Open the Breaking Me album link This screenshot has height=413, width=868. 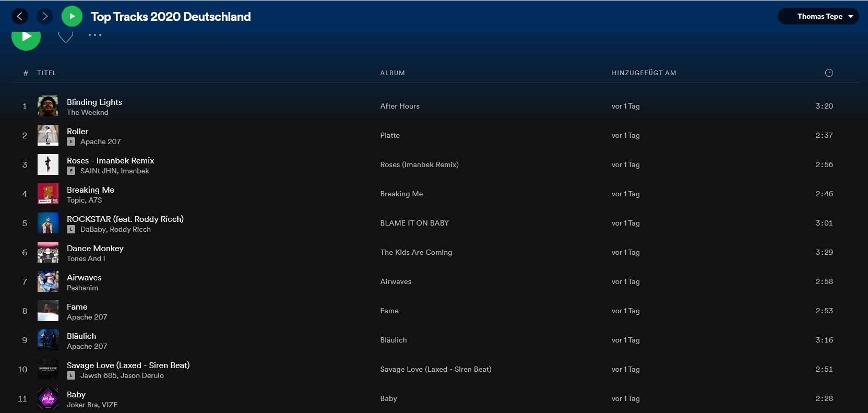401,194
